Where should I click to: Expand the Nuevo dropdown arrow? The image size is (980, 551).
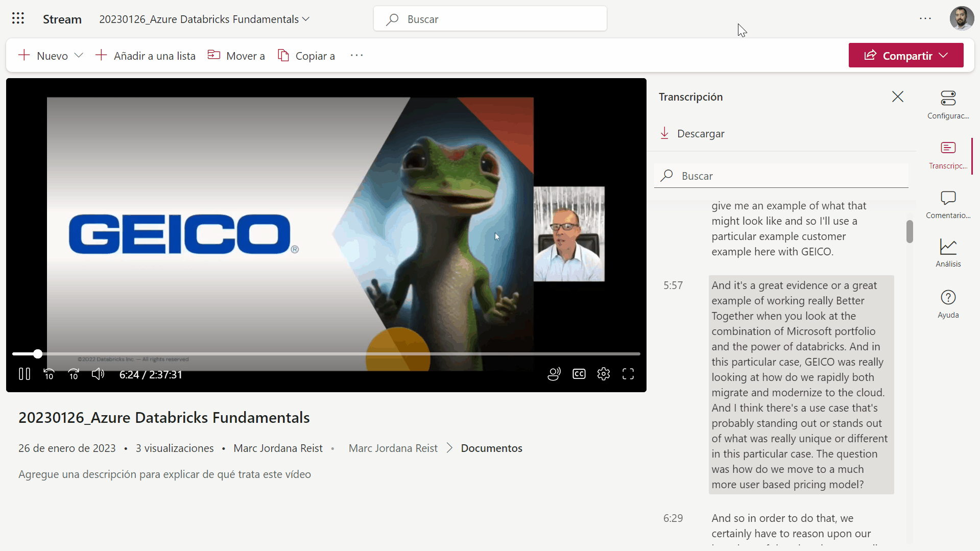coord(79,56)
